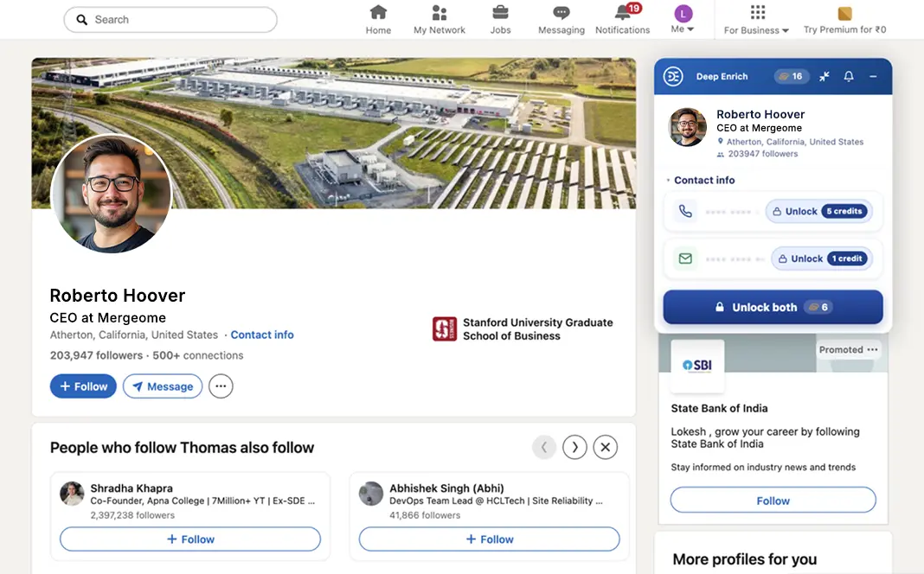Unlock email for 1 credit
The image size is (924, 574).
[822, 258]
